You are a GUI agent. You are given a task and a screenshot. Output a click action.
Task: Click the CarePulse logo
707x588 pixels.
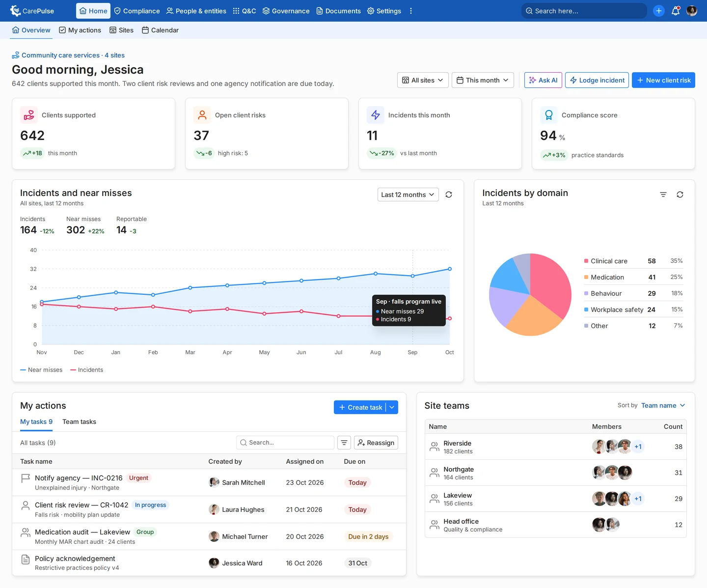pos(32,11)
